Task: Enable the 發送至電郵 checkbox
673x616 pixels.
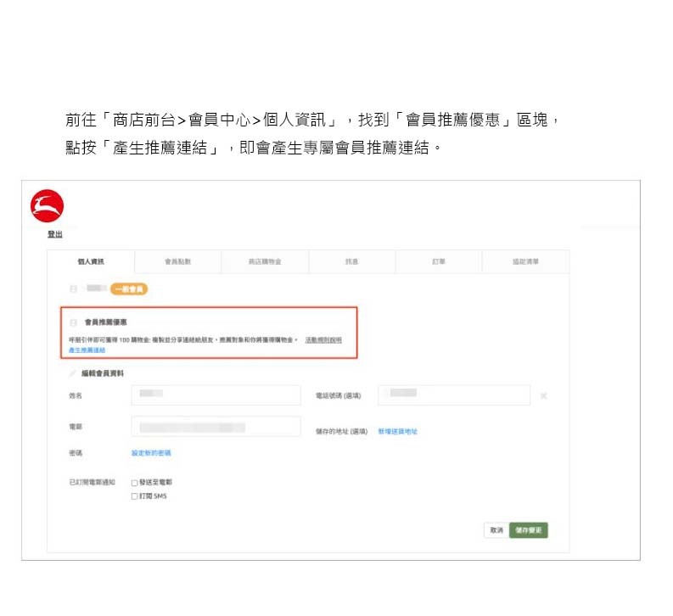Action: point(134,483)
